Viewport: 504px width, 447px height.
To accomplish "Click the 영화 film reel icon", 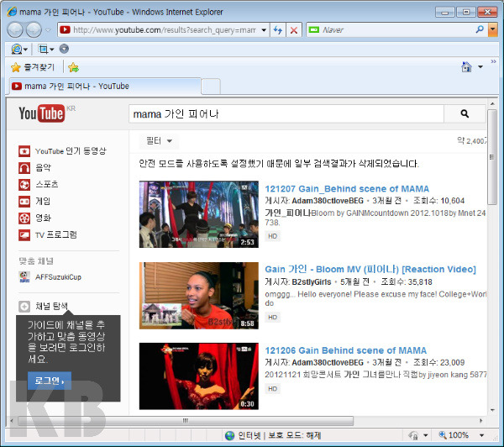I will click(24, 218).
